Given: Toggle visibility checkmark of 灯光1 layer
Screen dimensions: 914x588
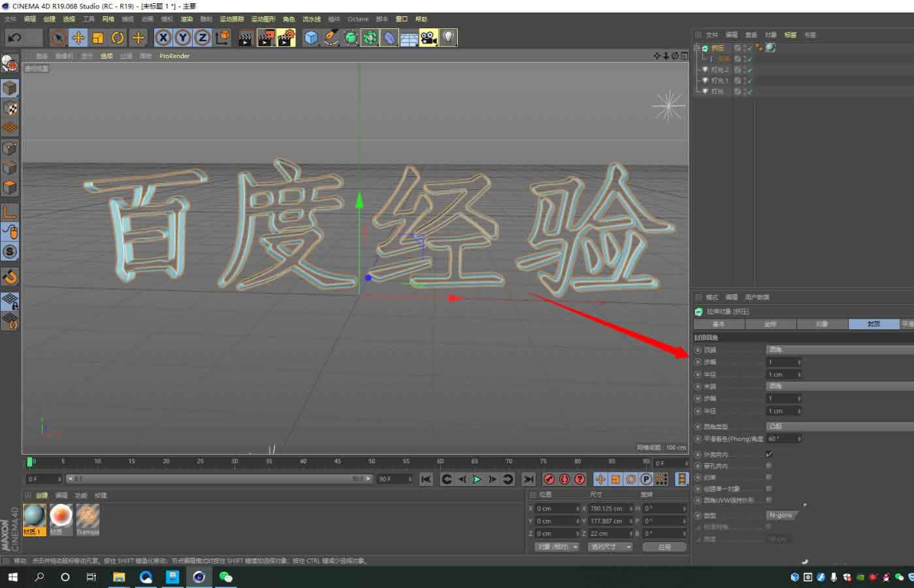Looking at the screenshot, I should pos(749,80).
